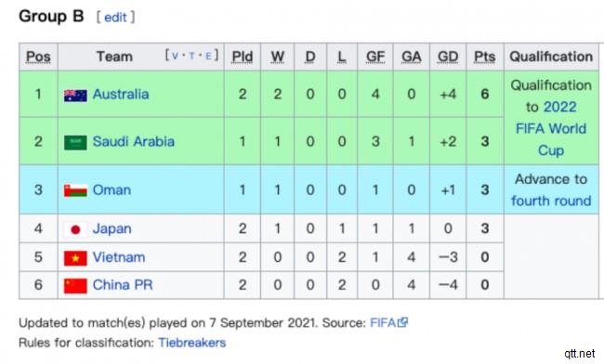The height and width of the screenshot is (364, 604).
Task: Open the FIFA source link
Action: point(383,322)
